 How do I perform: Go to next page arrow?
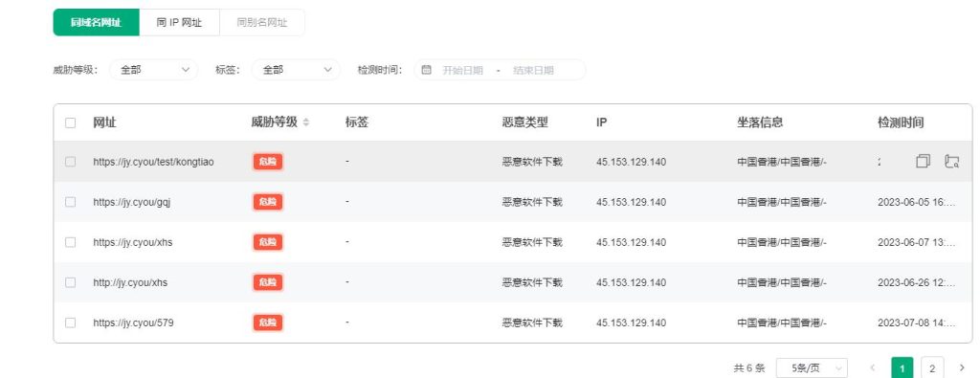point(962,368)
